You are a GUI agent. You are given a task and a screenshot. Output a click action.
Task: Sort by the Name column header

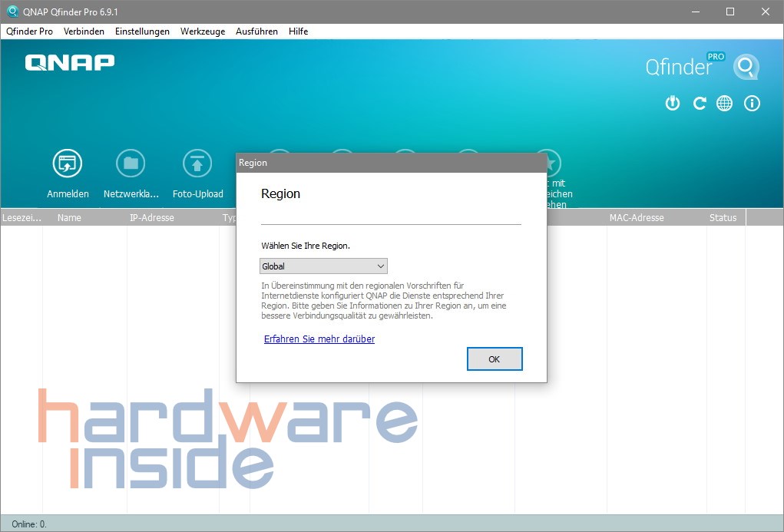[84, 217]
